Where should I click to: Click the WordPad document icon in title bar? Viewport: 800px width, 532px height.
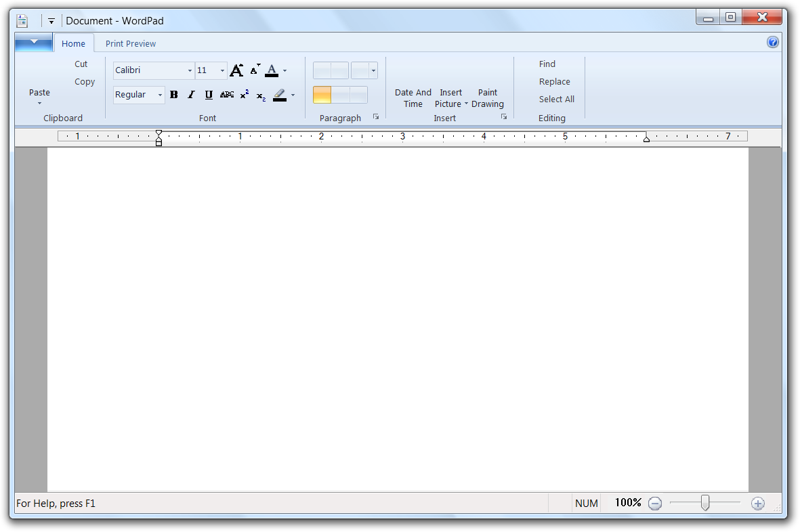click(22, 21)
